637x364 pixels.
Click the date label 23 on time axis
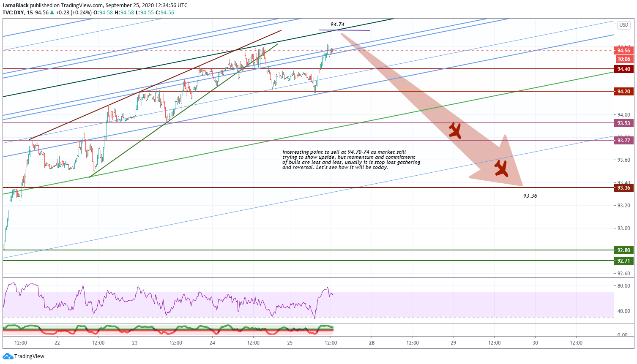134,343
